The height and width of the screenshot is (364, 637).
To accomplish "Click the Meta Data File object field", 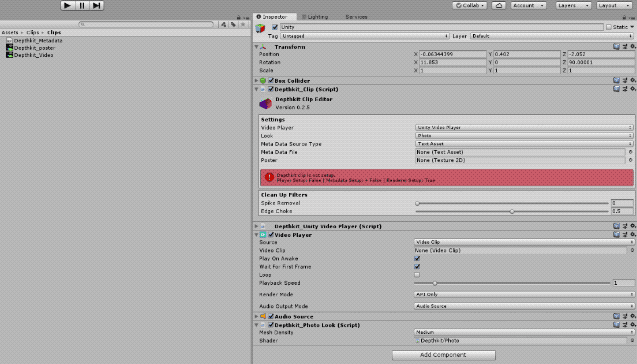I will pos(520,152).
